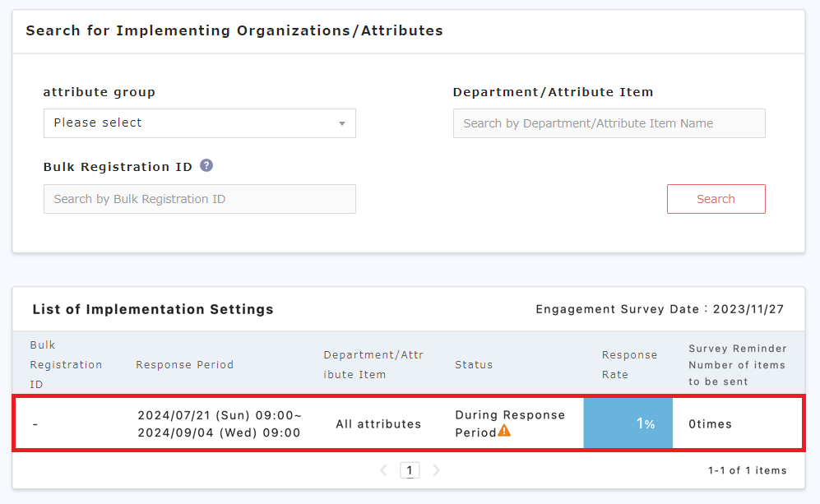Open the attribute group dropdown
Image resolution: width=820 pixels, height=504 pixels.
click(x=199, y=123)
